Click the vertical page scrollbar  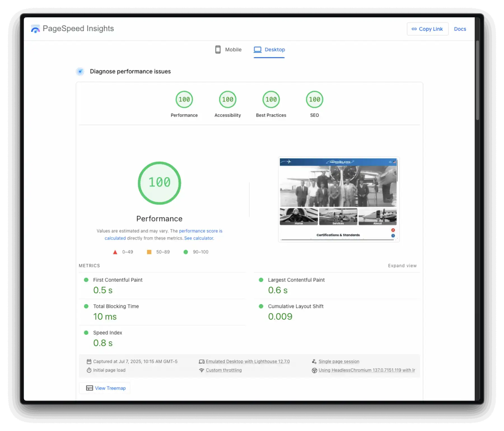(x=477, y=81)
